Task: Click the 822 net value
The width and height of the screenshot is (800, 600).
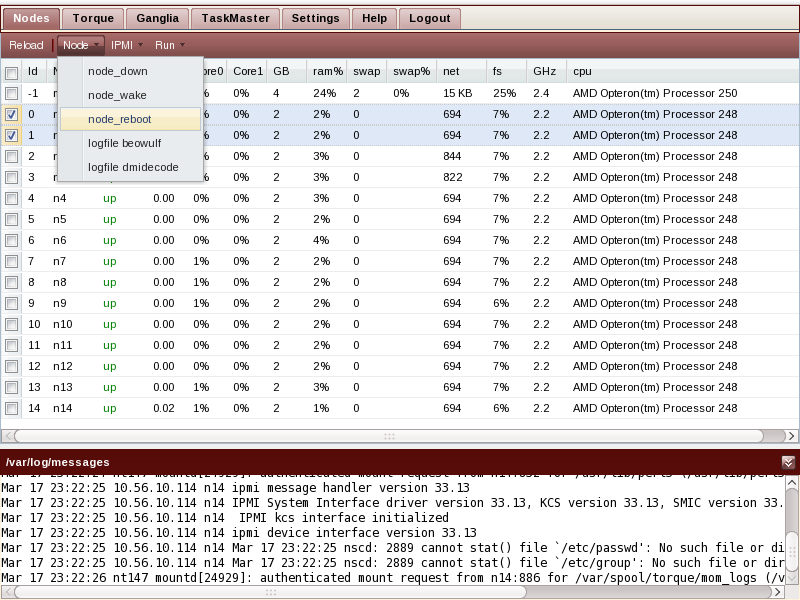Action: [453, 178]
